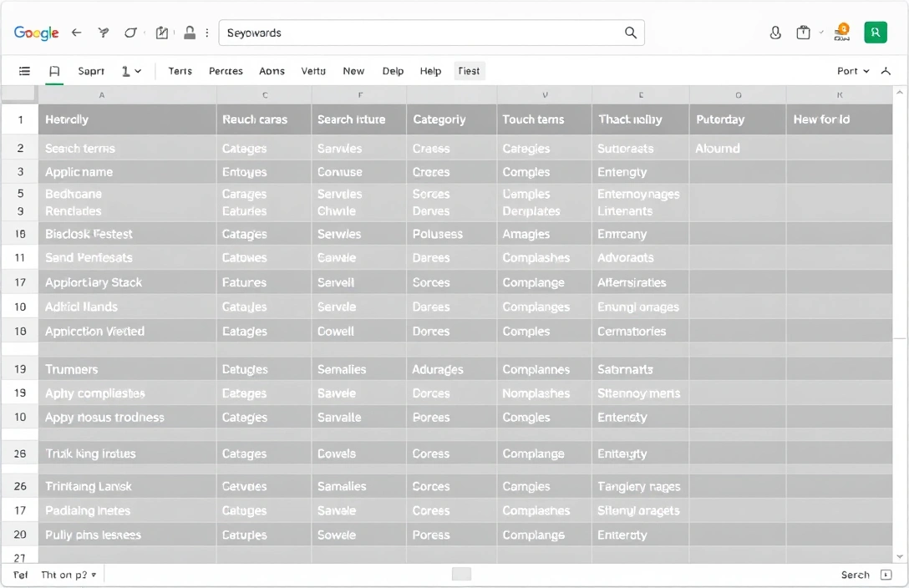Click the clipboard edit icon
The image size is (909, 588).
click(162, 33)
